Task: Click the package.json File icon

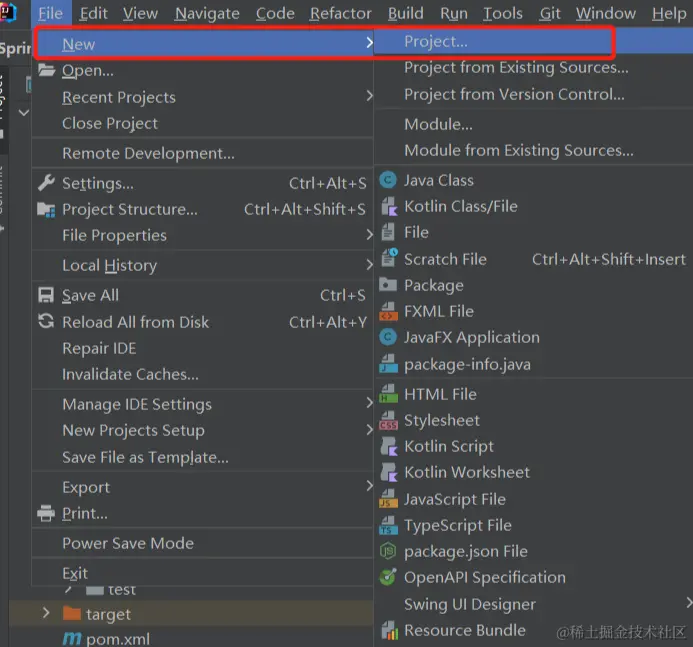Action: (388, 551)
